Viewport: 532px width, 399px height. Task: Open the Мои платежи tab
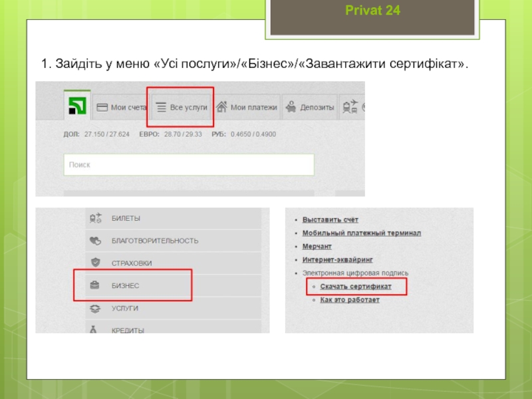coord(247,107)
